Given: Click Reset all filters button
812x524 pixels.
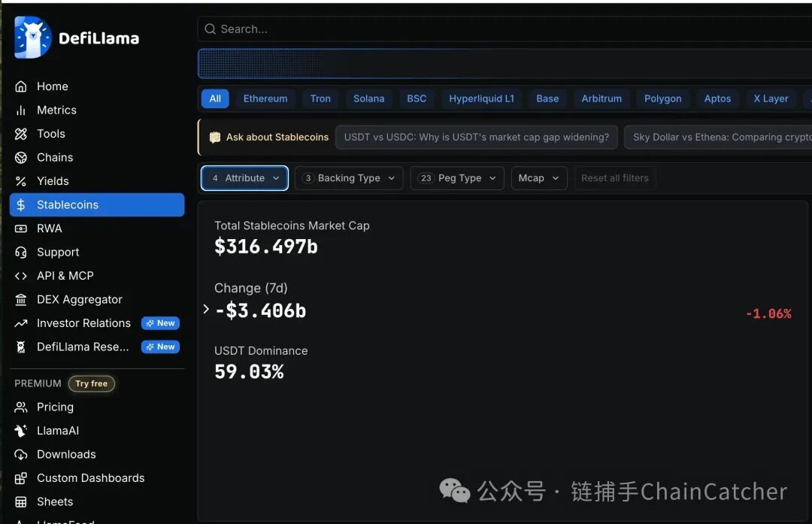Looking at the screenshot, I should 615,178.
